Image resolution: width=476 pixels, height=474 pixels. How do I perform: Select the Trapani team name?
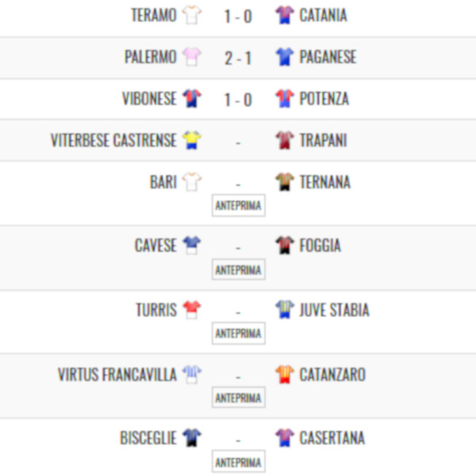(323, 140)
